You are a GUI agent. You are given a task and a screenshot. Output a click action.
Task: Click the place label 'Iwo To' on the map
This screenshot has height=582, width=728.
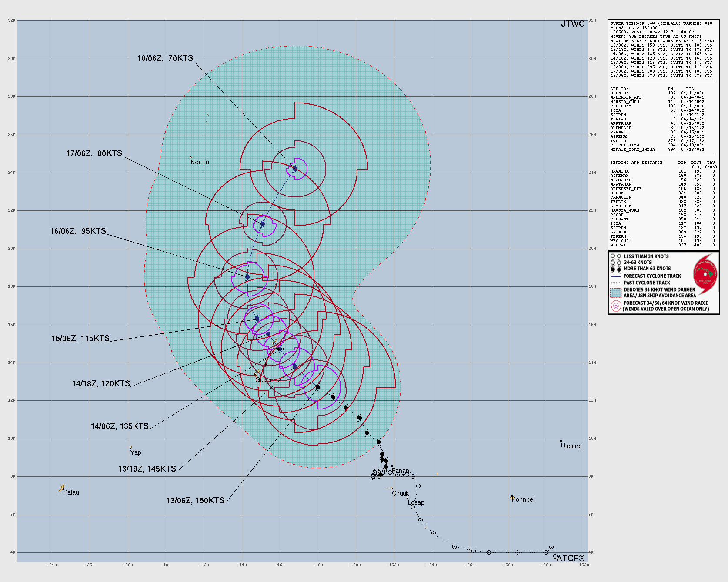200,162
